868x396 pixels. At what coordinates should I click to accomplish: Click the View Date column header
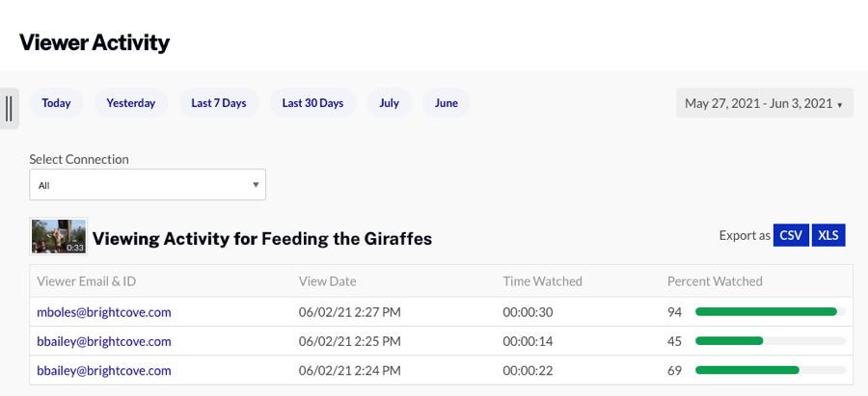327,281
